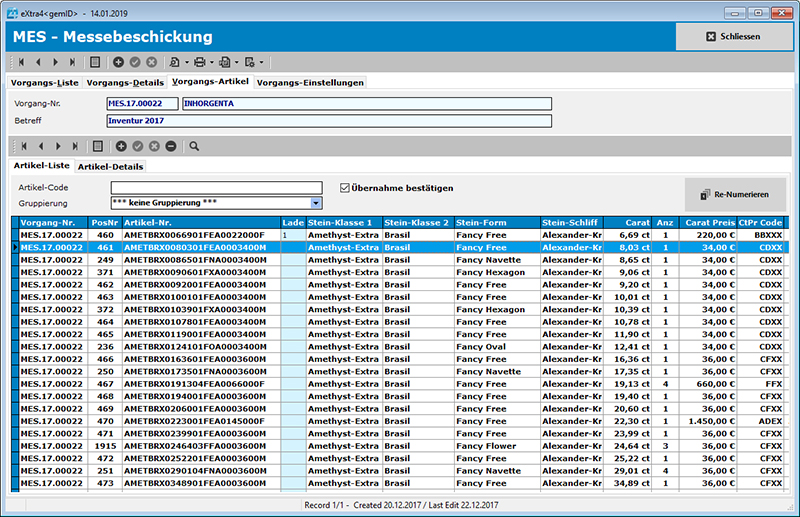
Task: Click the printer icon in the top toolbar
Action: pyautogui.click(x=199, y=62)
